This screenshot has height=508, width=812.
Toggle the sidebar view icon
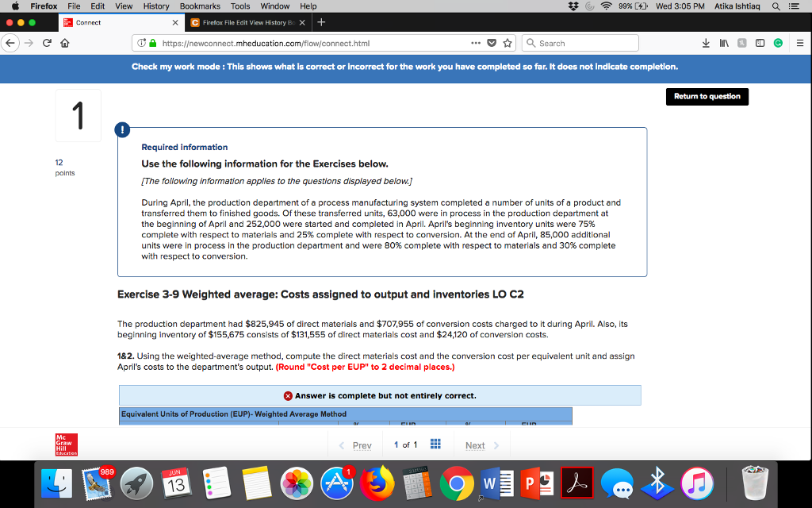[760, 42]
